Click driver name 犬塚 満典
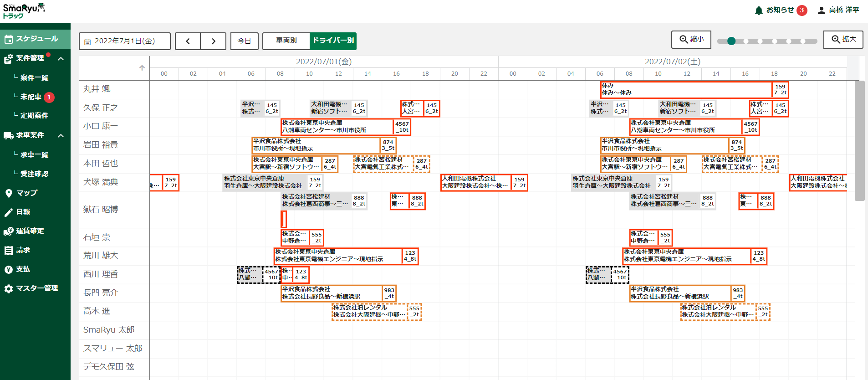The width and height of the screenshot is (868, 380). tap(101, 182)
